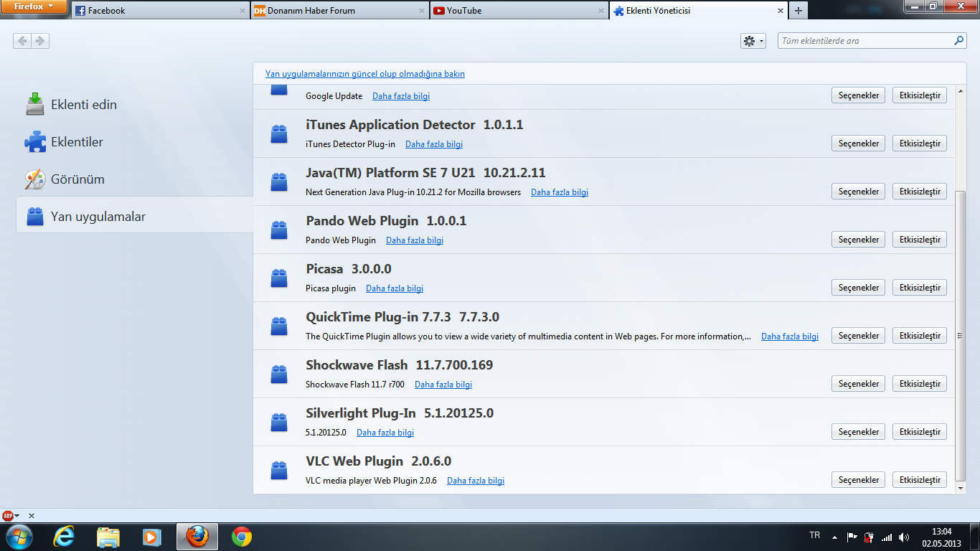Screen dimensions: 980x551
Task: Click the VLC Web Plugin brick icon
Action: coord(279,471)
